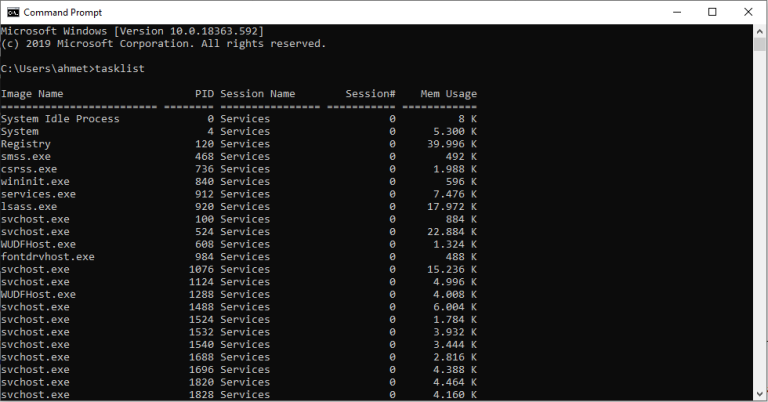The height and width of the screenshot is (402, 768).
Task: Click the Microsoft Corporation copyright line
Action: (x=164, y=44)
